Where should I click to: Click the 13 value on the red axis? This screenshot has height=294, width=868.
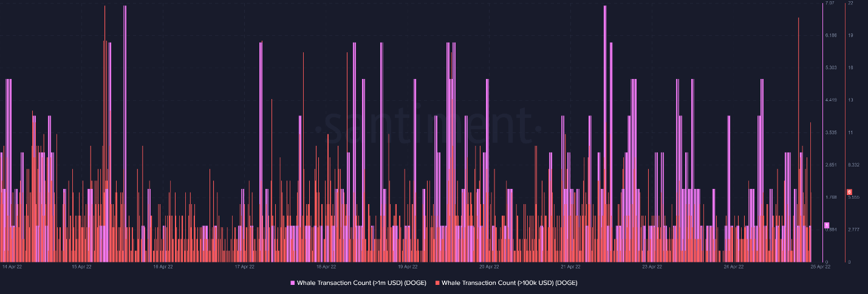click(x=850, y=100)
